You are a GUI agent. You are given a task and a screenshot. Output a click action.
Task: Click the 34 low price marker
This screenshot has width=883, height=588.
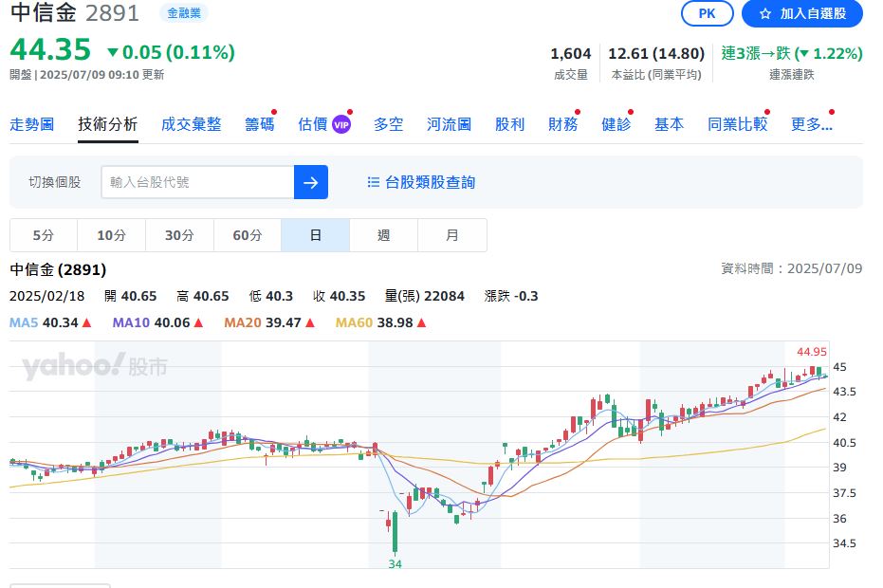point(396,563)
